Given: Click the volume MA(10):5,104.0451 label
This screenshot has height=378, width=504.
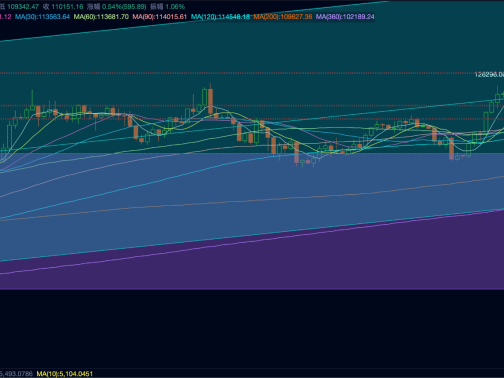Looking at the screenshot, I should [x=65, y=374].
